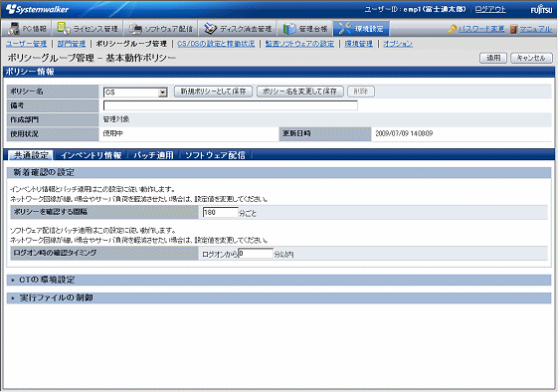
Task: Select ポリシーグループ管理 submenu item
Action: point(131,44)
